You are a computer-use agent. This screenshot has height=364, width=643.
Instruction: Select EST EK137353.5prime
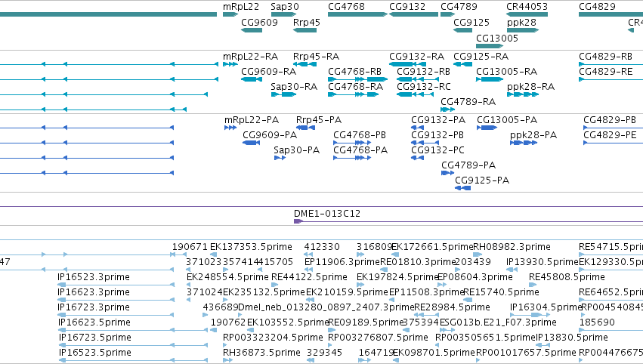tap(251, 247)
